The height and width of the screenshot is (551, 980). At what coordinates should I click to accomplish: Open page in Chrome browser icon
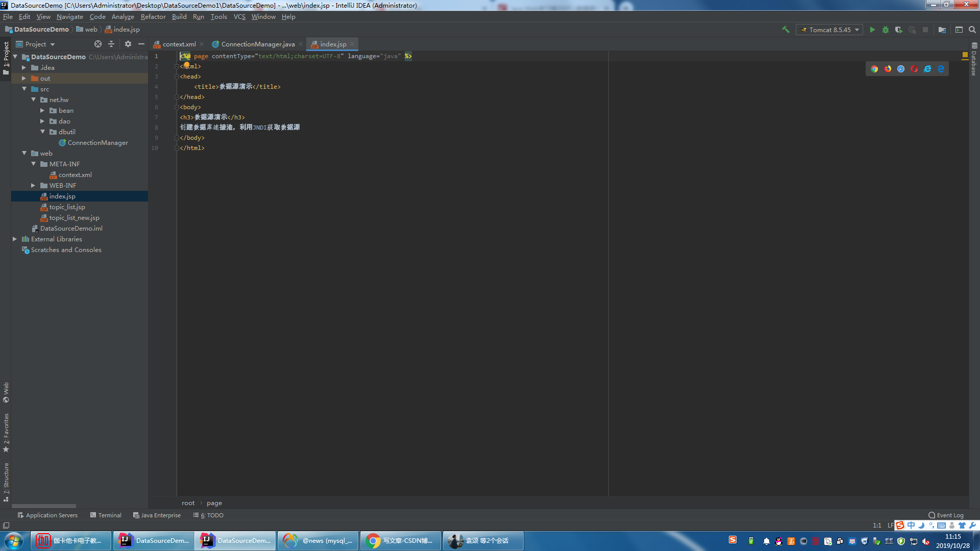[x=874, y=69]
